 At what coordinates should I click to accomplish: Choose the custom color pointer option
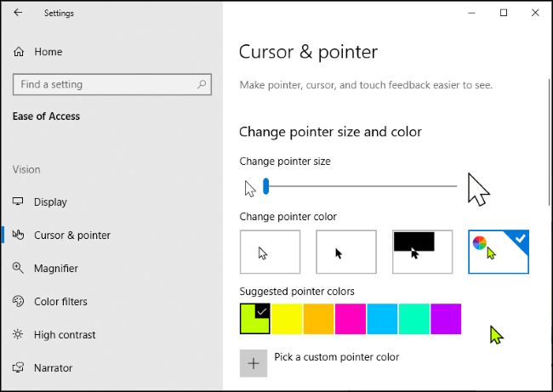tap(499, 252)
